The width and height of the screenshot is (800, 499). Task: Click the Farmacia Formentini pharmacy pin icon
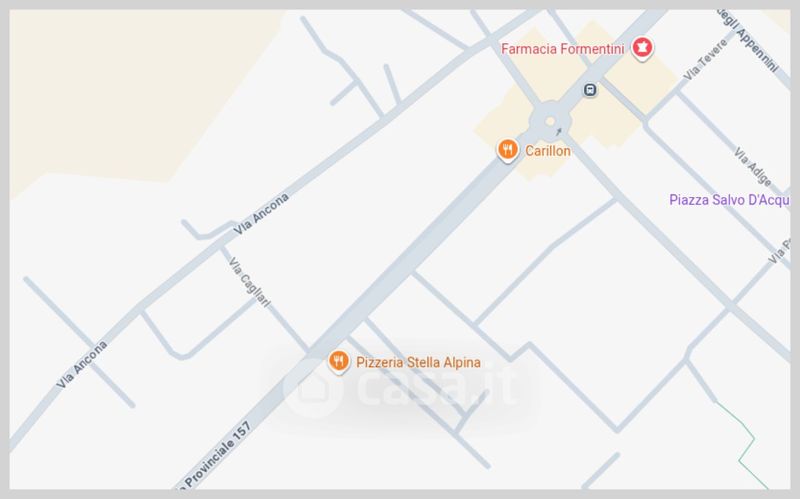(642, 48)
